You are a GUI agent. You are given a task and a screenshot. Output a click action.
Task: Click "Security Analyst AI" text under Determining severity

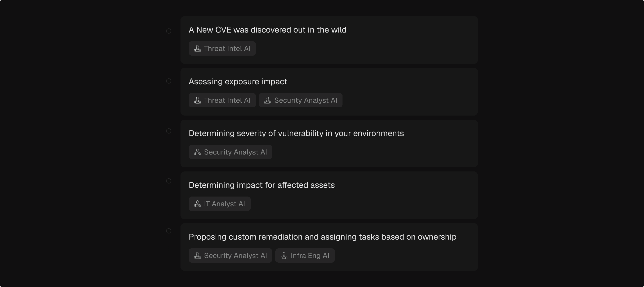235,152
